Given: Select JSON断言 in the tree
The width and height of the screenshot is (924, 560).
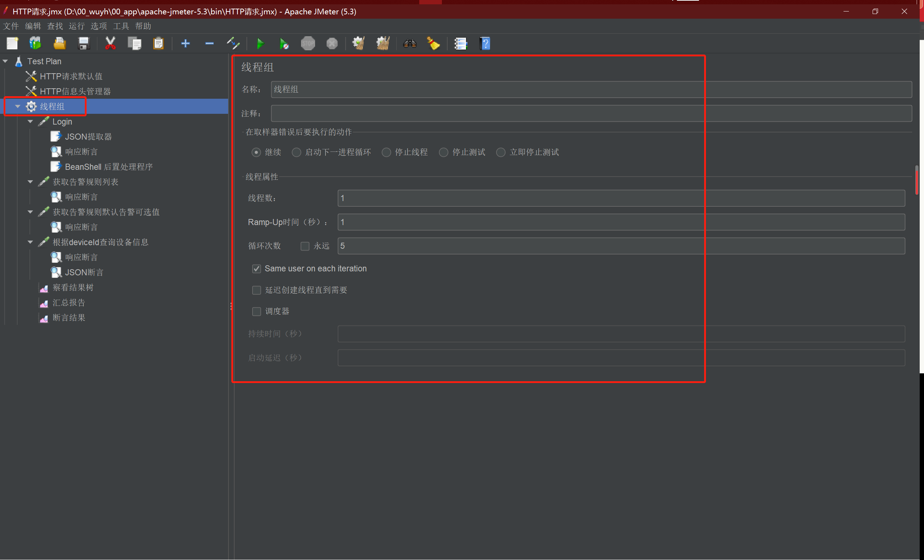Looking at the screenshot, I should click(84, 272).
